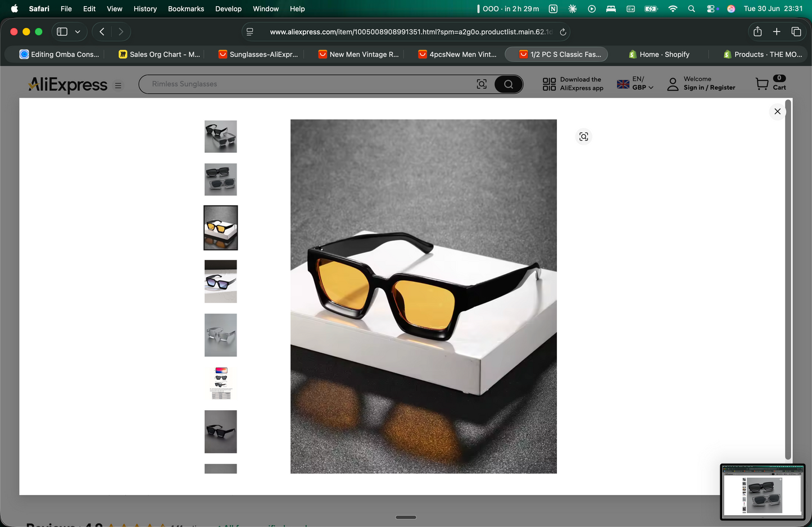Switch to Sales Org Chart tab
Image resolution: width=812 pixels, height=527 pixels.
click(160, 54)
